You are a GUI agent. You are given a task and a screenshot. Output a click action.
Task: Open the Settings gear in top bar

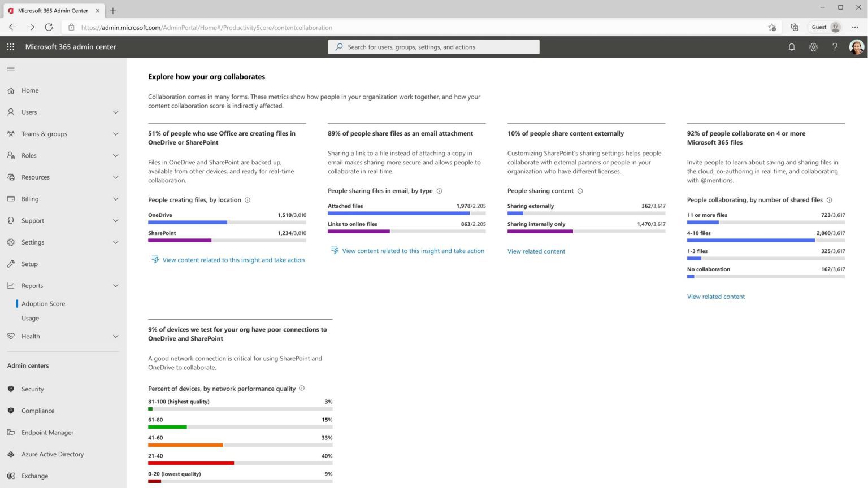pyautogui.click(x=813, y=47)
